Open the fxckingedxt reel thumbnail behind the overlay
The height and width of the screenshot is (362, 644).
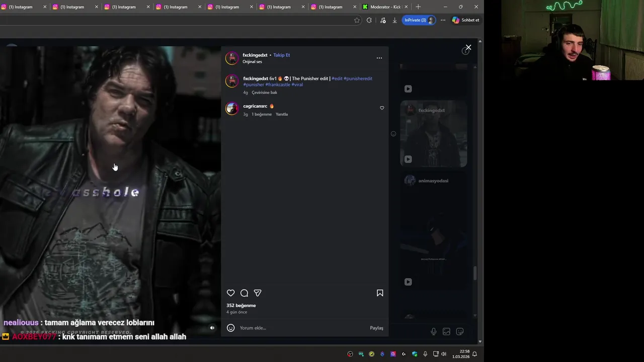pyautogui.click(x=433, y=134)
